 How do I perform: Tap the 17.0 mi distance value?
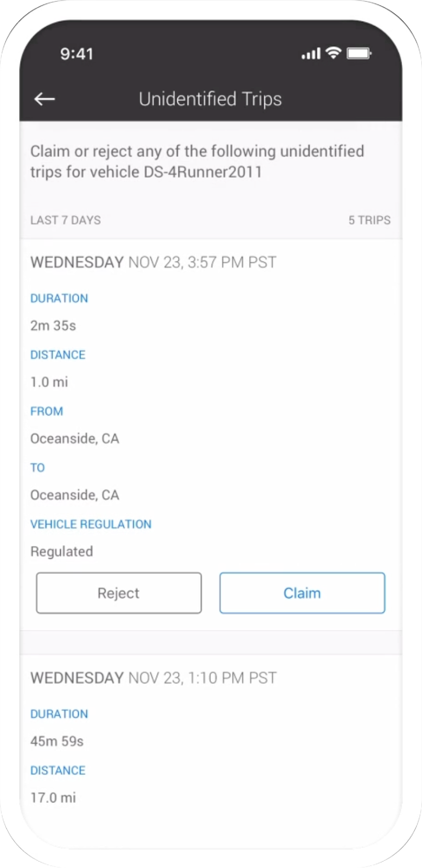coord(53,797)
